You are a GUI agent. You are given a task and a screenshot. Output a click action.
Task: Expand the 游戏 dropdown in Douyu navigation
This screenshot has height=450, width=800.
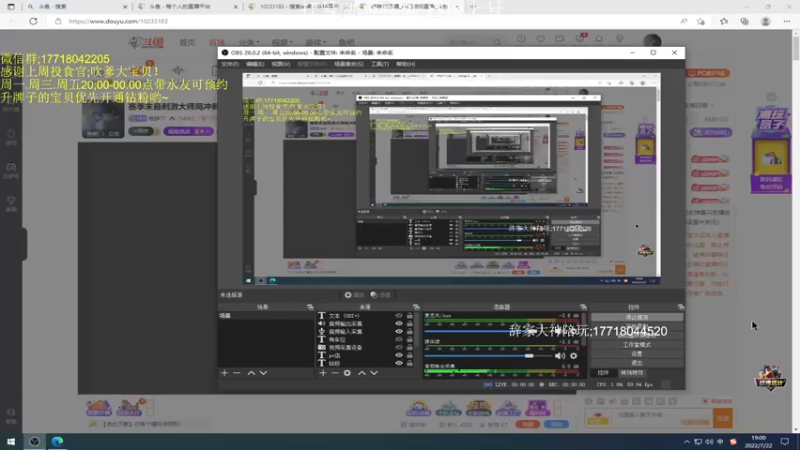tap(315, 42)
